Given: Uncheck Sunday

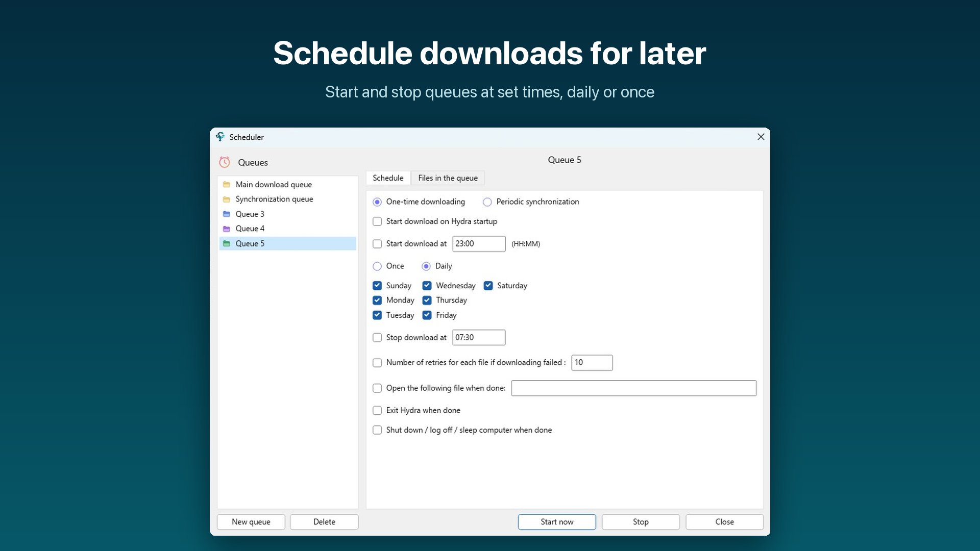Looking at the screenshot, I should [x=377, y=286].
